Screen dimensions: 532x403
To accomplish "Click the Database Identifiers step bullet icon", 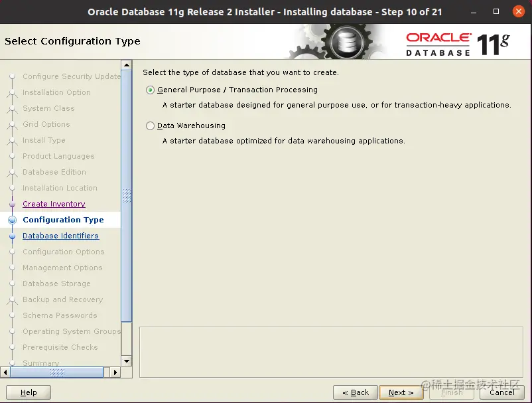I will click(x=12, y=236).
